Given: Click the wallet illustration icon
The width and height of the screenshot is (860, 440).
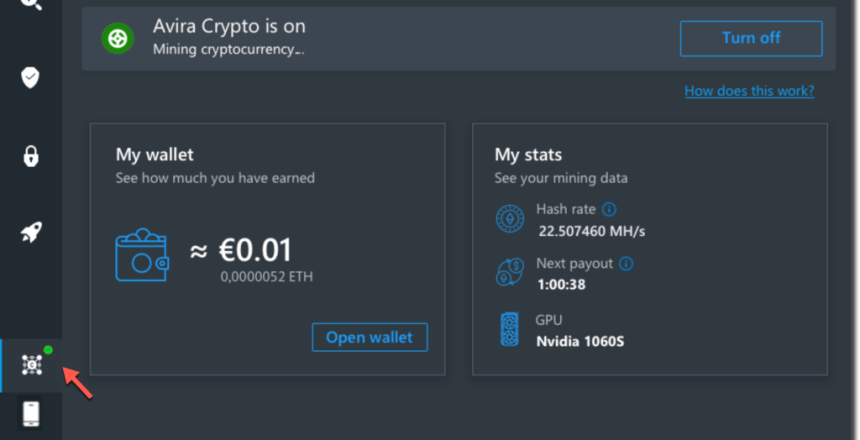Looking at the screenshot, I should point(143,255).
